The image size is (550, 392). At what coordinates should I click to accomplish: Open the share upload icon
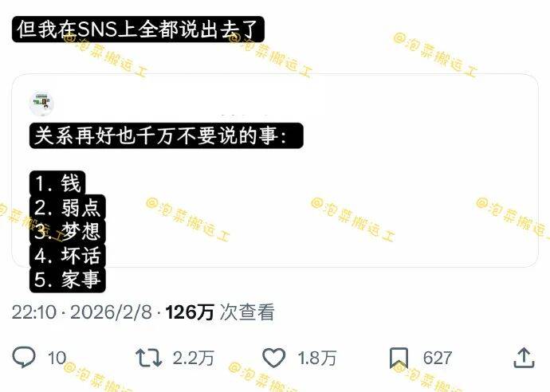coord(524,357)
